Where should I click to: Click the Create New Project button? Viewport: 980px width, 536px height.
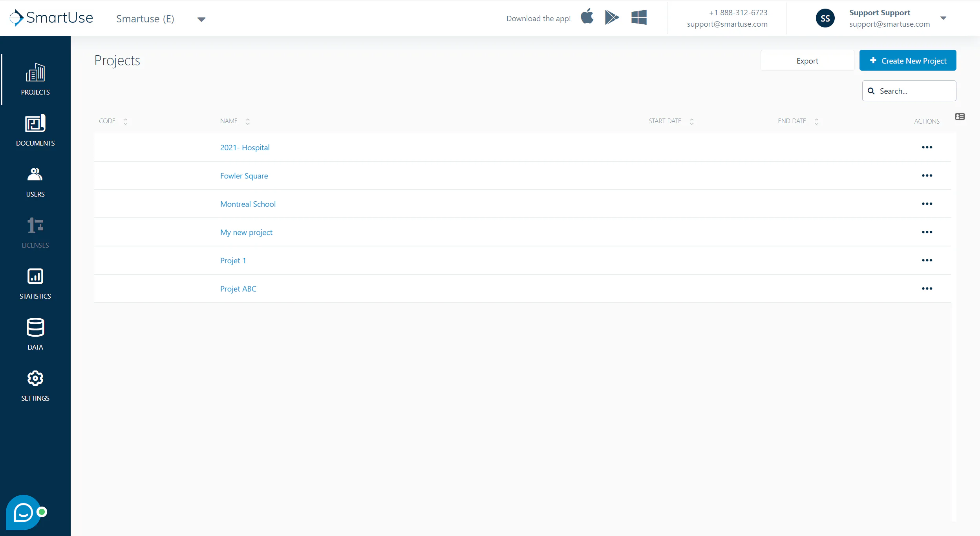click(908, 60)
